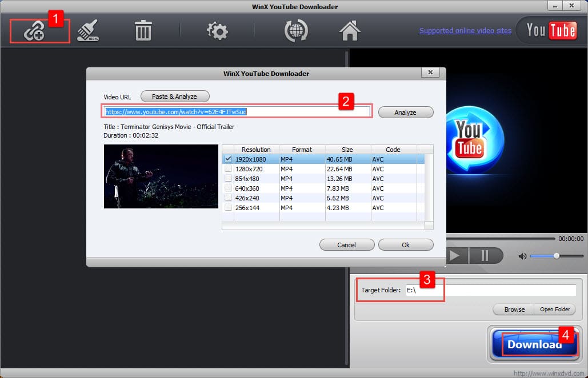
Task: Open Supported online video sites link
Action: pyautogui.click(x=465, y=31)
